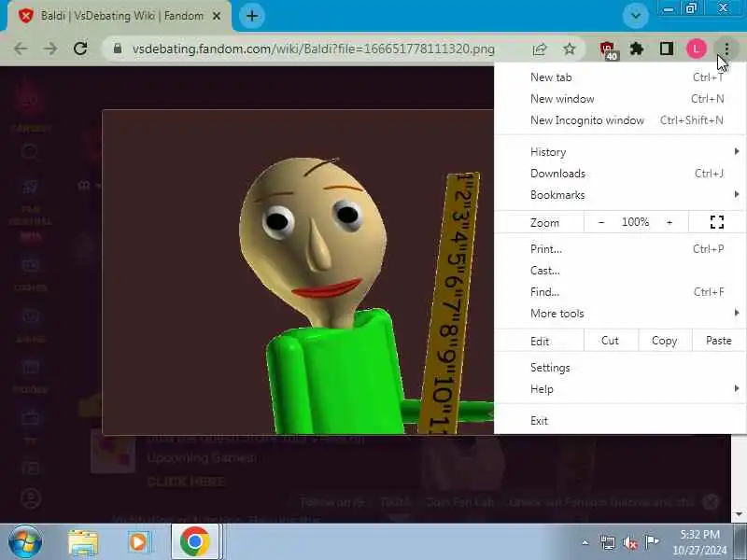The width and height of the screenshot is (747, 560).
Task: Bookmark this page with the star icon
Action: pyautogui.click(x=570, y=49)
